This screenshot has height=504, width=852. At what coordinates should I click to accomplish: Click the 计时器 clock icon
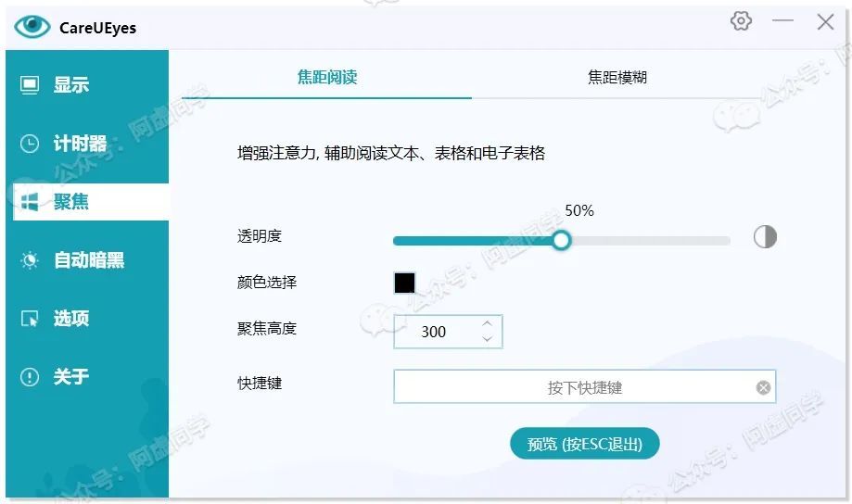[x=30, y=144]
